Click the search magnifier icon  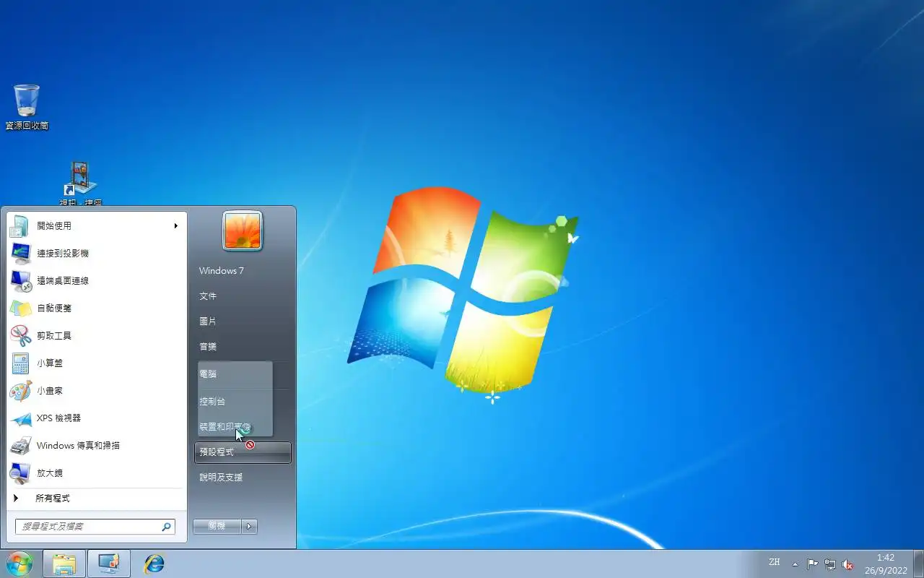(166, 527)
